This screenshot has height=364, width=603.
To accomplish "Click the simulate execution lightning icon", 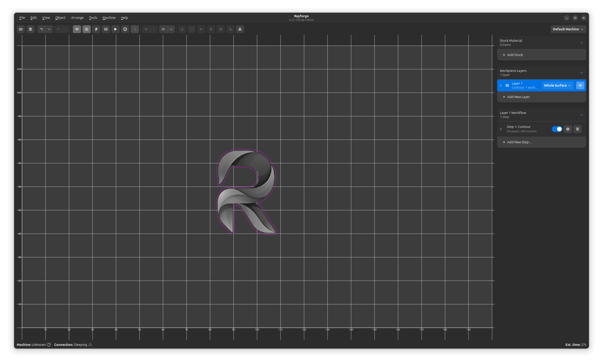I will point(96,29).
